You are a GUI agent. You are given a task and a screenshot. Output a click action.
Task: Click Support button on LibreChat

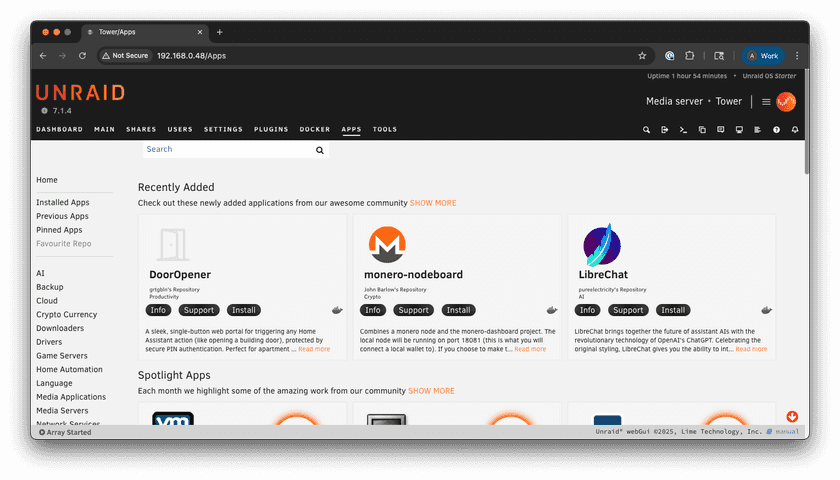tap(628, 310)
